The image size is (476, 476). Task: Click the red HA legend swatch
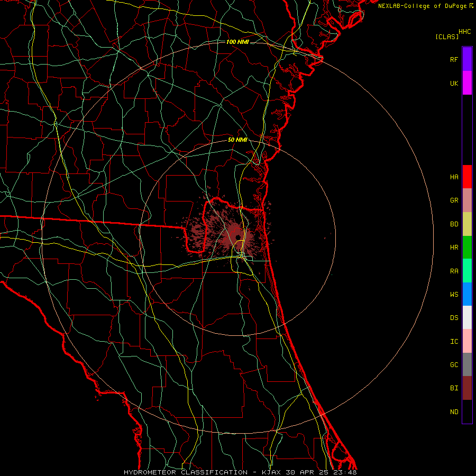point(467,177)
